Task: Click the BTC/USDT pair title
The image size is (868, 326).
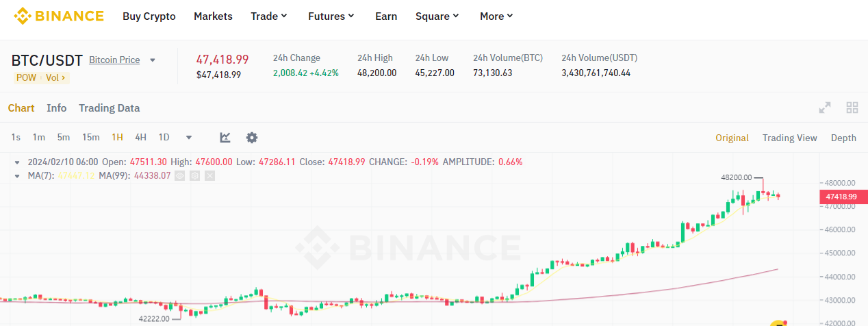Action: pyautogui.click(x=47, y=60)
